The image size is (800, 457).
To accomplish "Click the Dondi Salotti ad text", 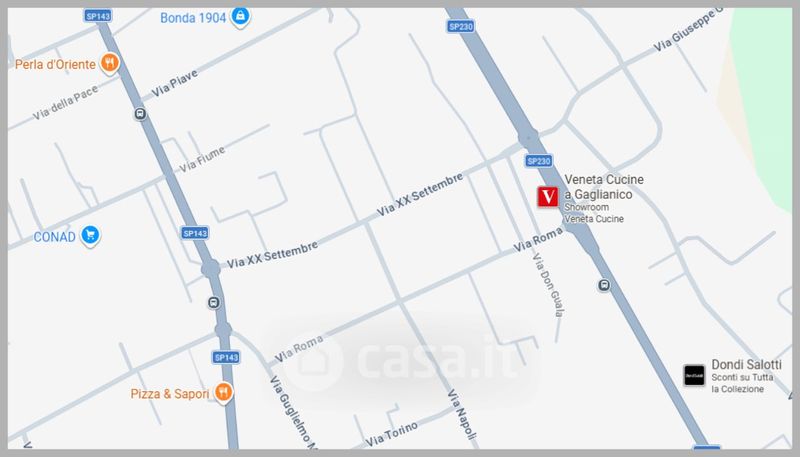I will pyautogui.click(x=746, y=376).
